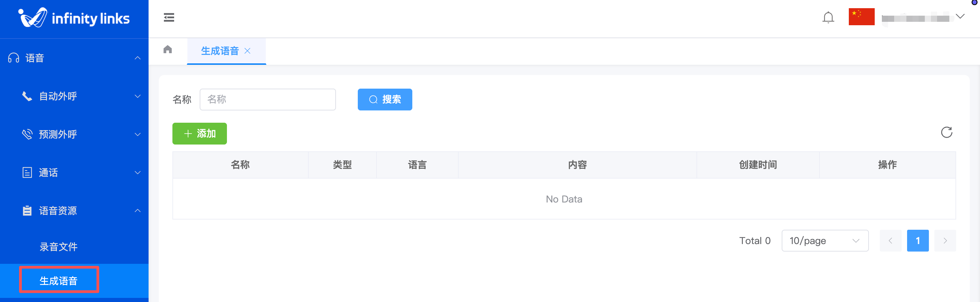Viewport: 980px width, 302px height.
Task: Go to home via the house icon
Action: [168, 49]
